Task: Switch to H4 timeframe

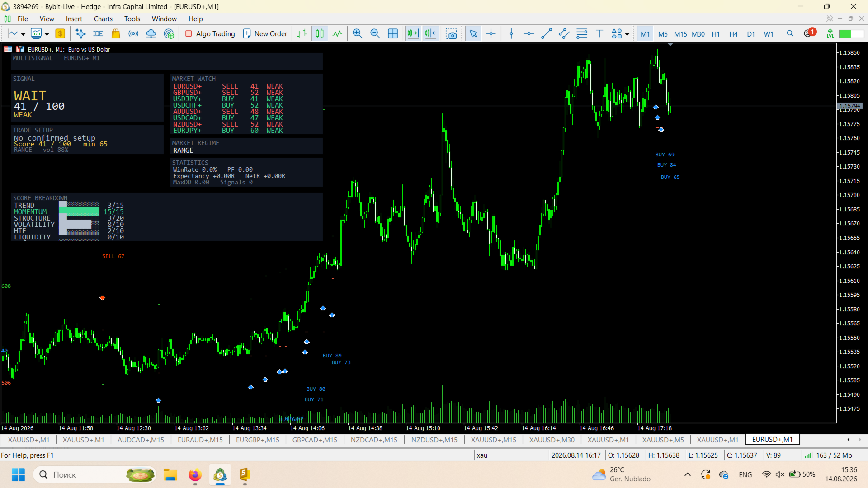Action: click(733, 34)
